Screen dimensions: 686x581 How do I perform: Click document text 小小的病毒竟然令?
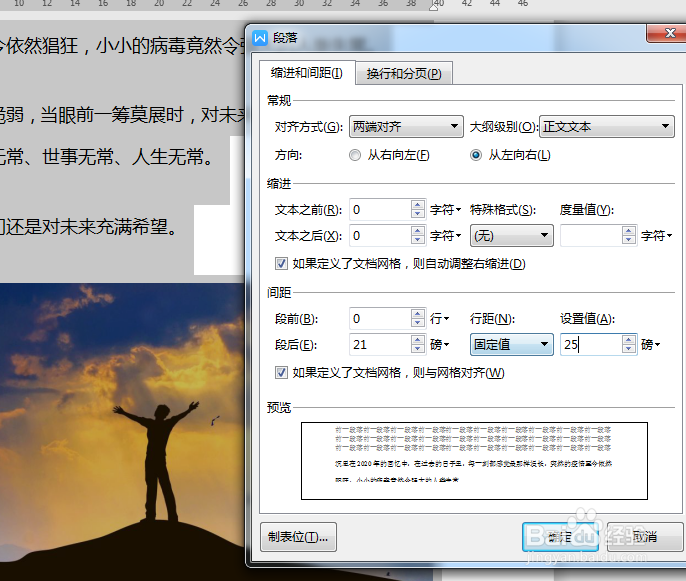coord(170,46)
